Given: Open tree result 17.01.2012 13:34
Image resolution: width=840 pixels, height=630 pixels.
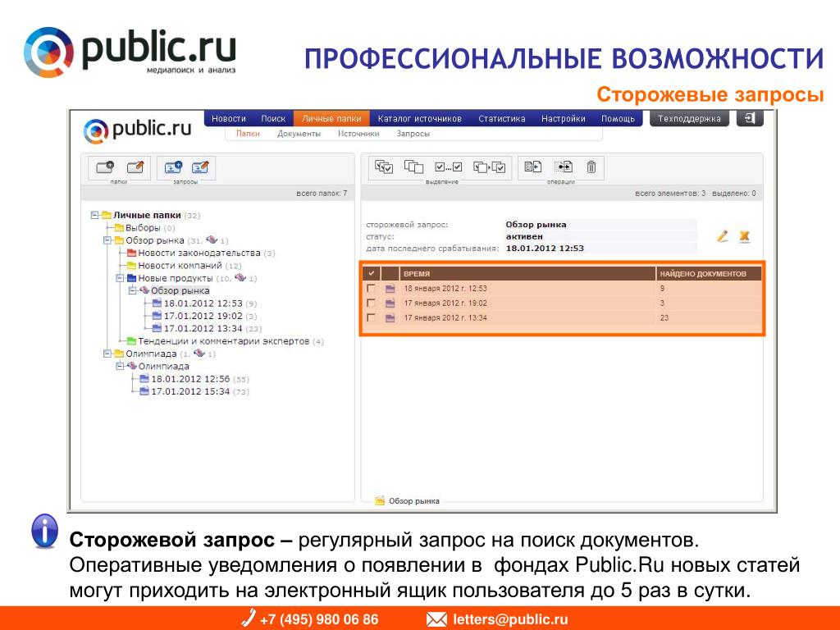Looking at the screenshot, I should coord(203,328).
